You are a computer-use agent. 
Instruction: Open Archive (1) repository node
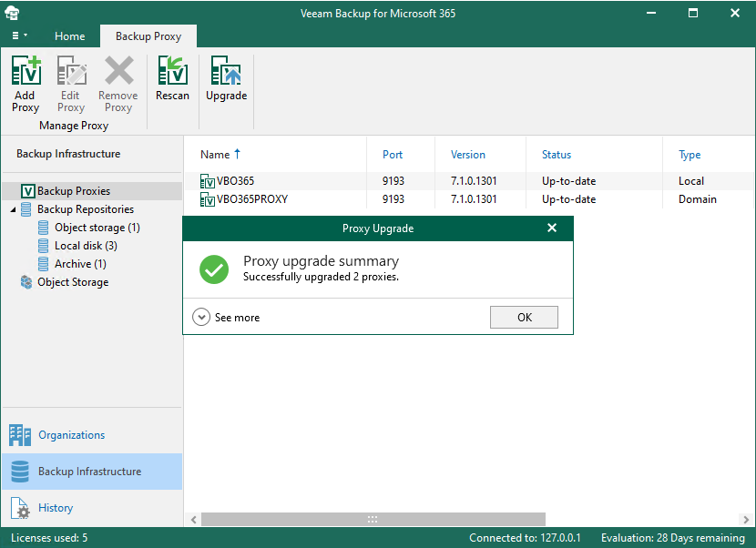(80, 264)
